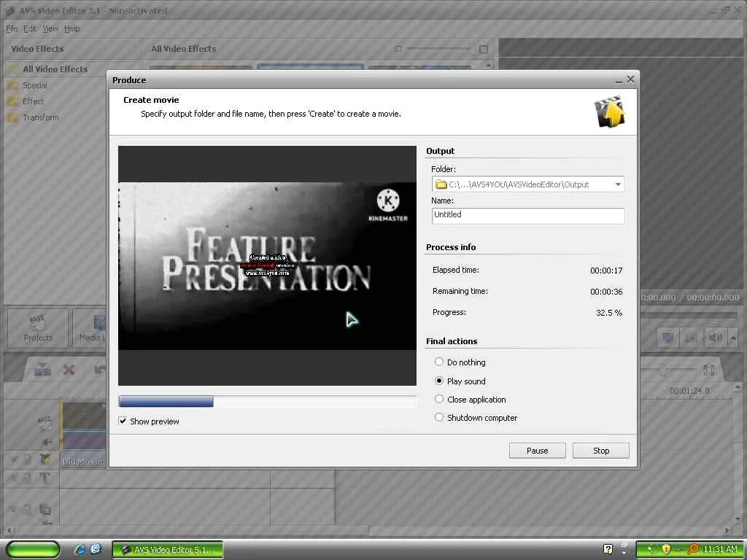
Task: Click the Windows Start button
Action: click(x=33, y=550)
